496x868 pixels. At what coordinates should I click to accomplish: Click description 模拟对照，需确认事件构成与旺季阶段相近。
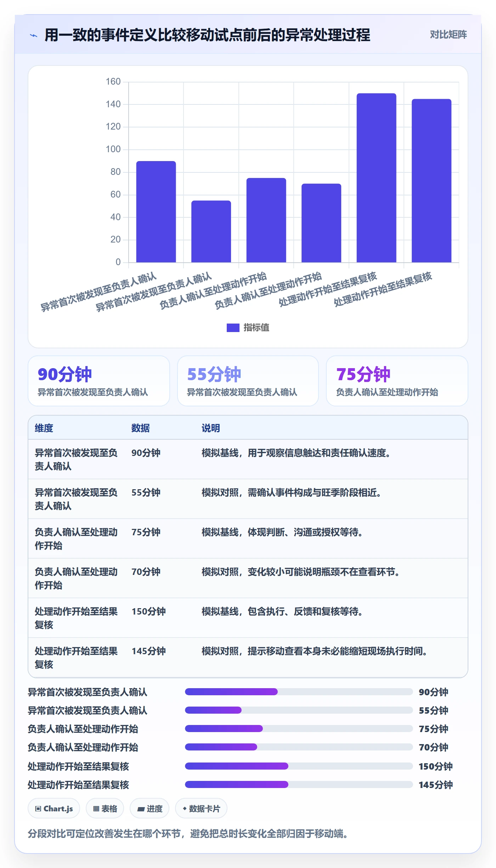coord(292,492)
